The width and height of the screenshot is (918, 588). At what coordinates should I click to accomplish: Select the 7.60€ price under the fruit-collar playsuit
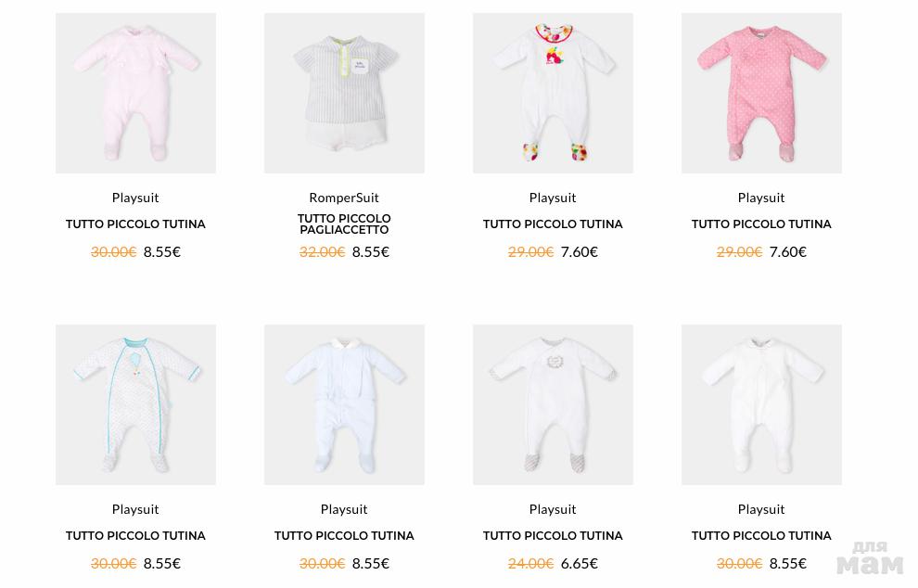(580, 251)
